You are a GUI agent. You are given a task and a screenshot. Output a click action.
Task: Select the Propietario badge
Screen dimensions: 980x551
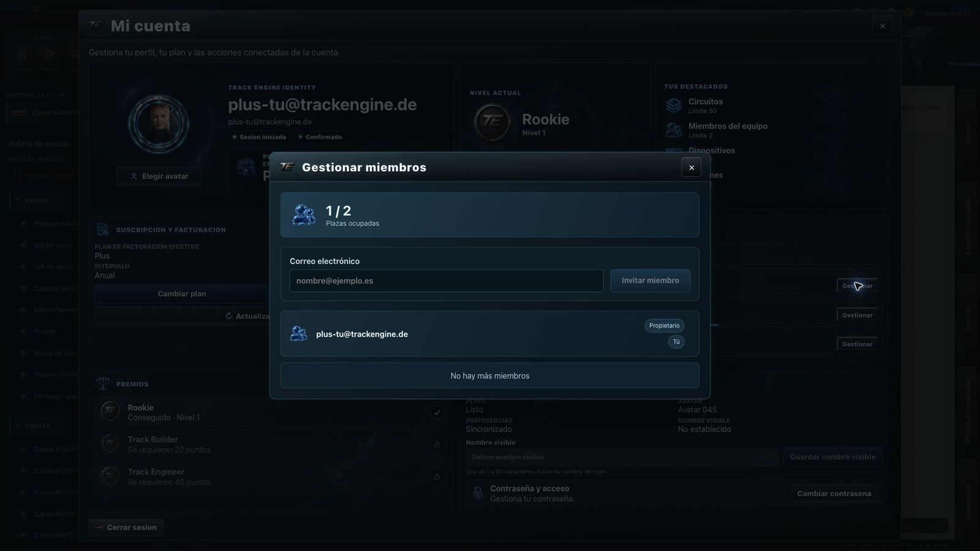665,326
